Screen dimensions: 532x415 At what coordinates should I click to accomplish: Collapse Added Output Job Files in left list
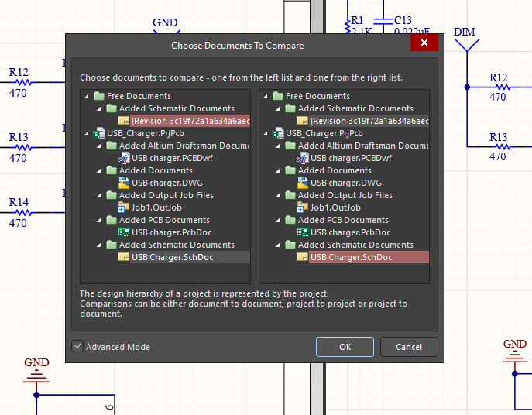(98, 196)
